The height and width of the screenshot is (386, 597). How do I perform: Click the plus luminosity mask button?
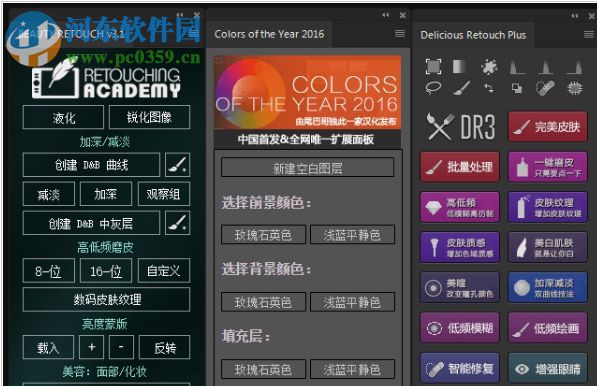(91, 347)
